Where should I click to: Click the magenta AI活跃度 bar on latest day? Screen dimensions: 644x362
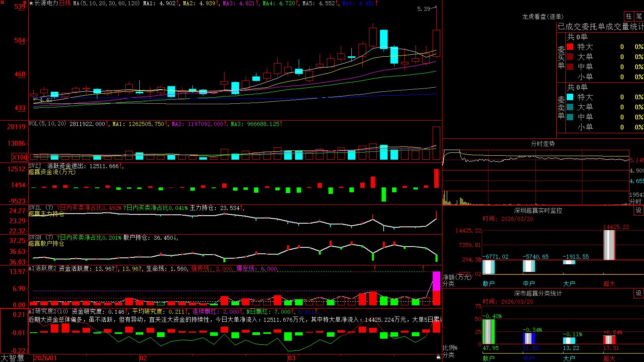point(436,281)
